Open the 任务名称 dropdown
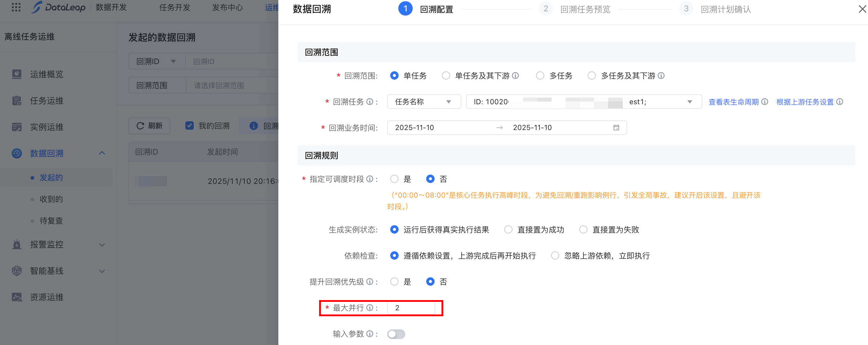This screenshot has width=868, height=345. pyautogui.click(x=424, y=102)
